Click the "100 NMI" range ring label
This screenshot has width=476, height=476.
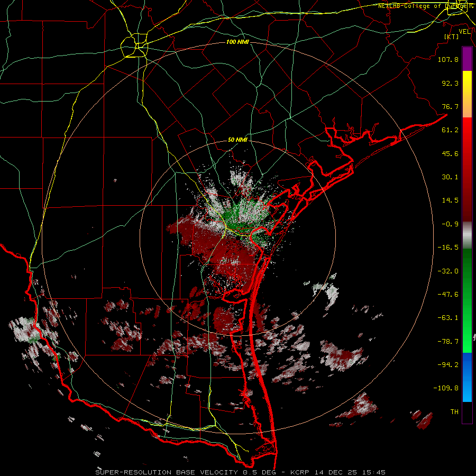click(x=237, y=42)
